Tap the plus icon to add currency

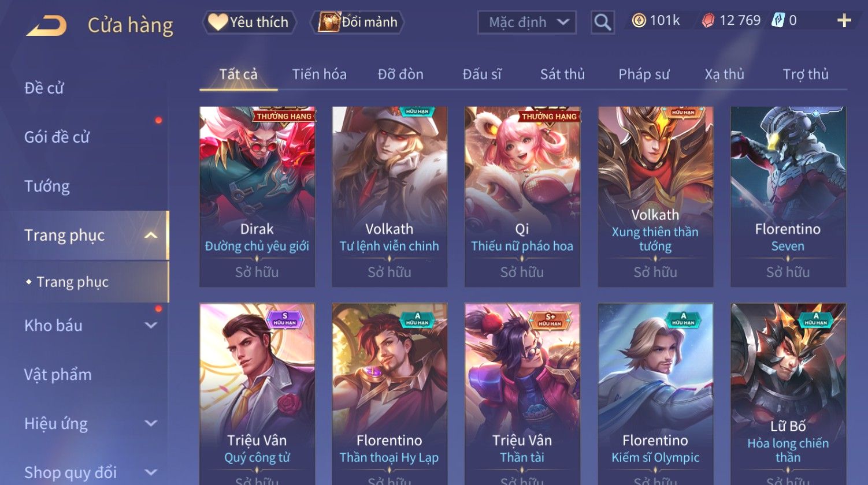[x=844, y=21]
